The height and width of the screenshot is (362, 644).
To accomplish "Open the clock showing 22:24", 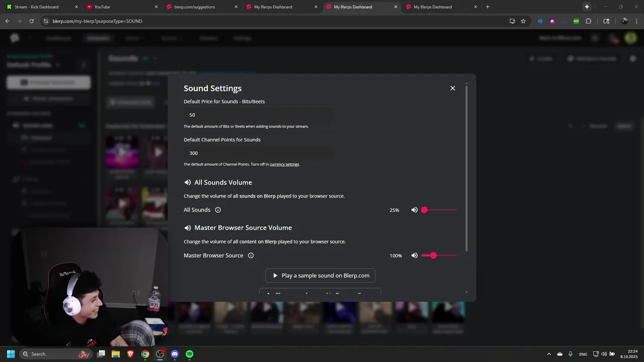I will [629, 354].
